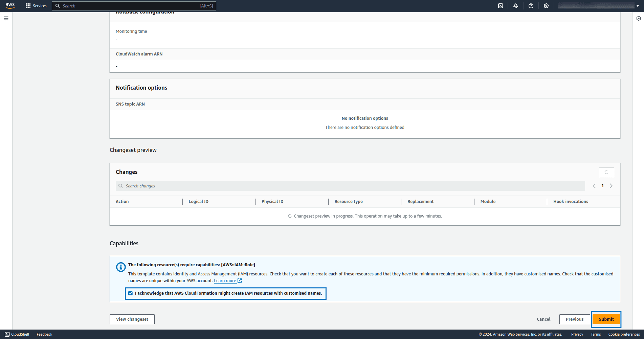Untick the IAM resources acknowledgement checkbox
The width and height of the screenshot is (644, 339).
click(130, 293)
